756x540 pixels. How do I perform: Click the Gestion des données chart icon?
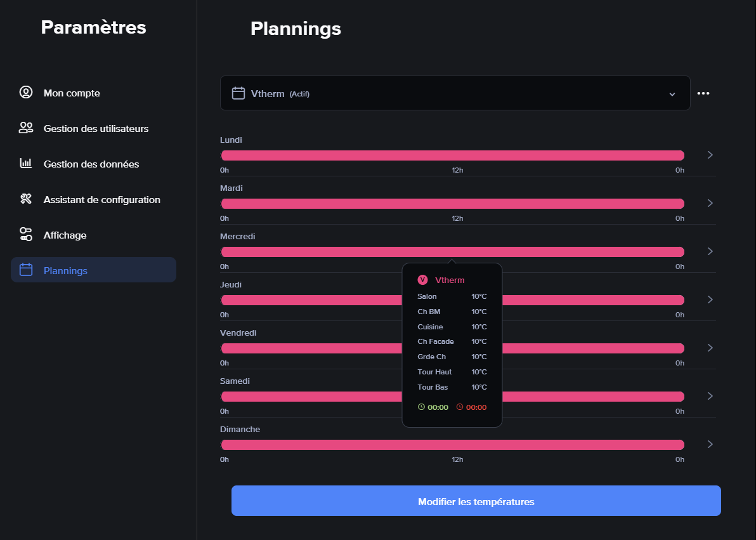click(26, 164)
